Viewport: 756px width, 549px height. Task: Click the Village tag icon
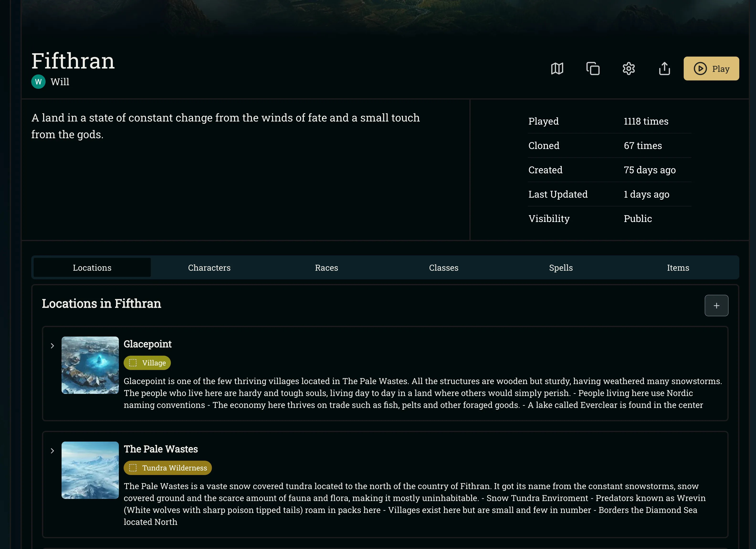[x=133, y=363]
